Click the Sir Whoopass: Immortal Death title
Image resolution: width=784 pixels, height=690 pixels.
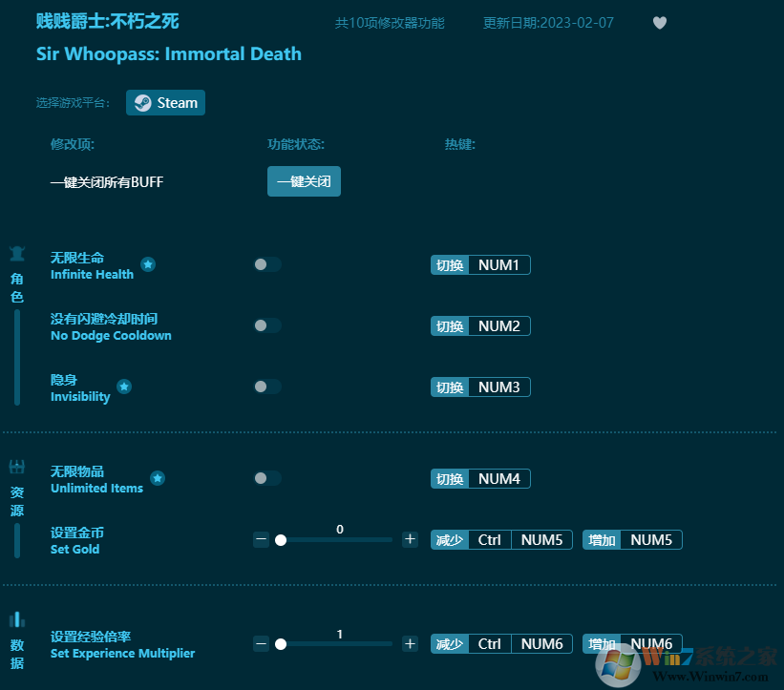click(169, 54)
